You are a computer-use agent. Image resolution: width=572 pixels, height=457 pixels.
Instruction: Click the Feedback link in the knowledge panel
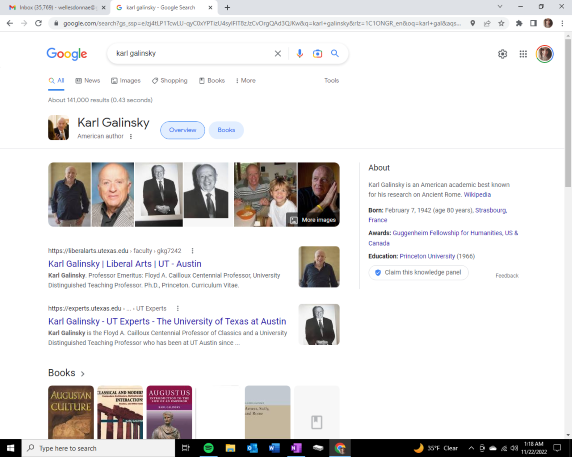(507, 276)
